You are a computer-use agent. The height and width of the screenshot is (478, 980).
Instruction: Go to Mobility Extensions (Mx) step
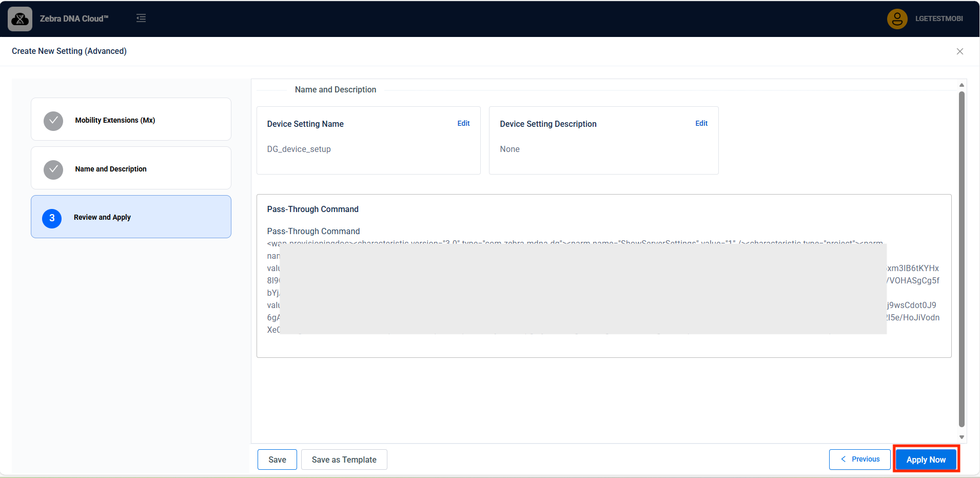point(115,120)
